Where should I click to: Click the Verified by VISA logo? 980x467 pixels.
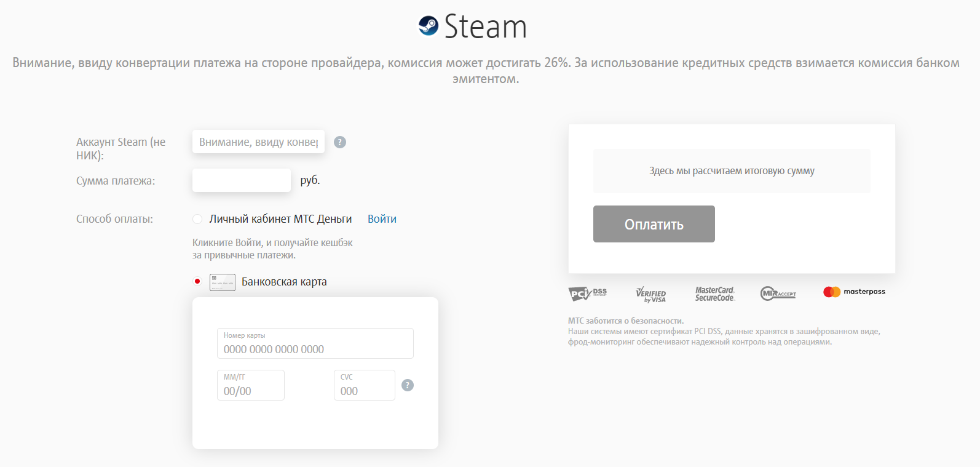click(x=651, y=295)
